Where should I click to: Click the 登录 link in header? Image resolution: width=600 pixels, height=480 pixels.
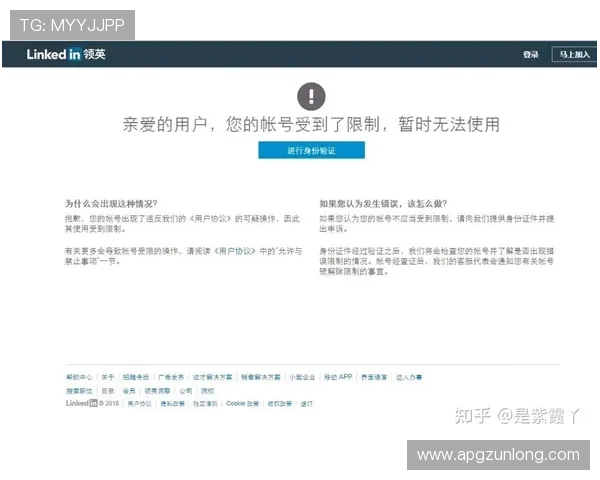530,54
